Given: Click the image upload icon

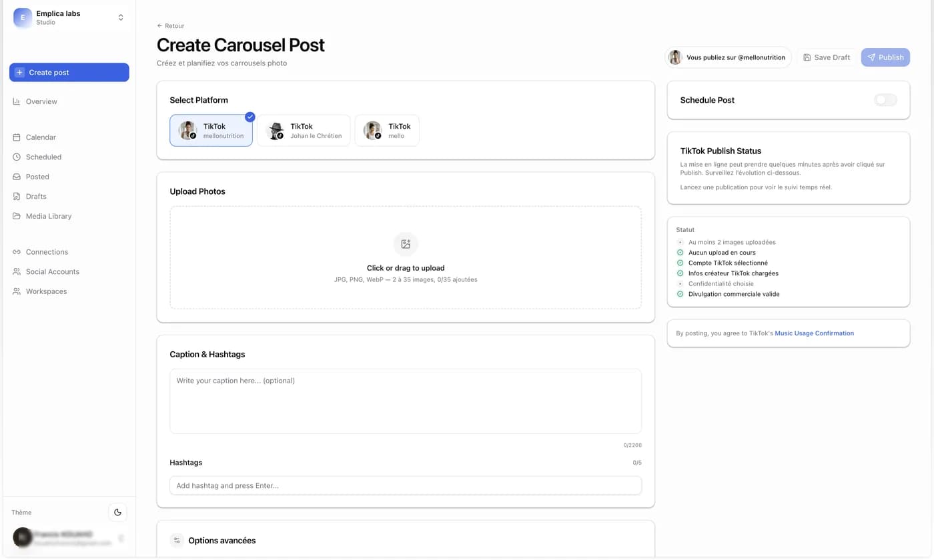Looking at the screenshot, I should 406,244.
